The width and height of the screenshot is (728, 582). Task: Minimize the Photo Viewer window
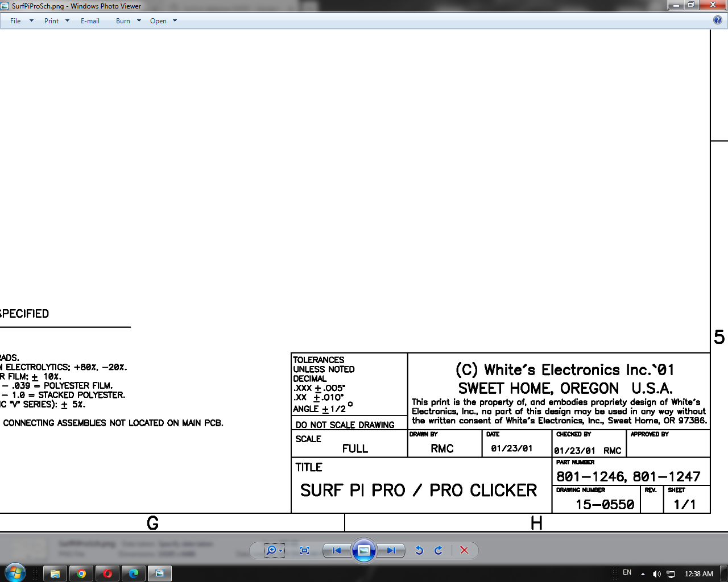pyautogui.click(x=675, y=5)
